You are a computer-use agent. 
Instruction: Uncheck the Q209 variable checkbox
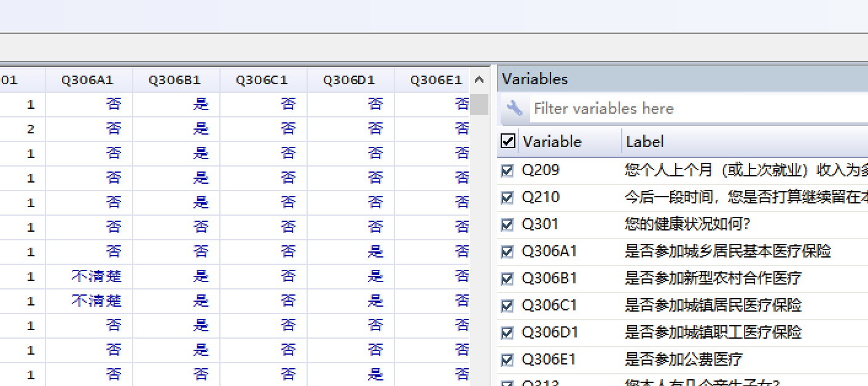(507, 170)
